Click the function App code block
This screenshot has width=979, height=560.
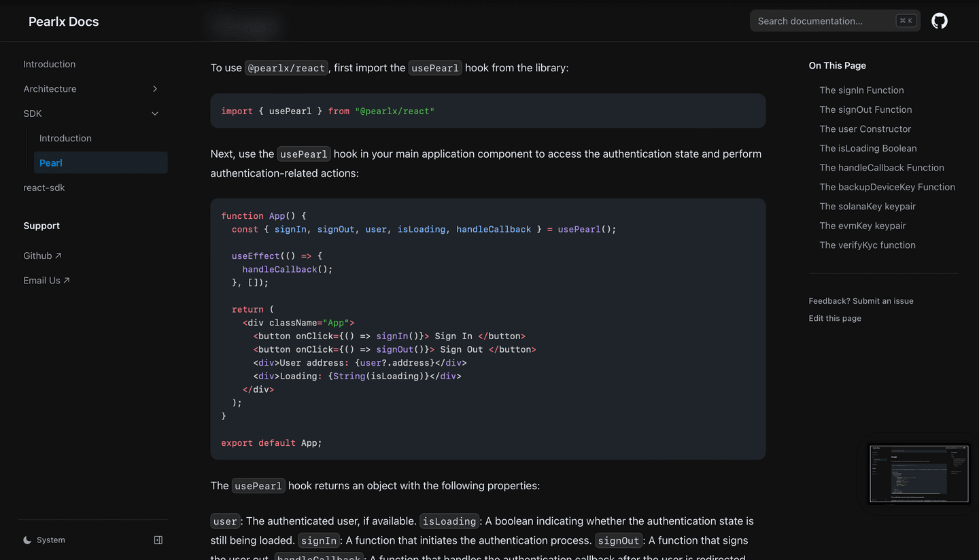point(488,329)
